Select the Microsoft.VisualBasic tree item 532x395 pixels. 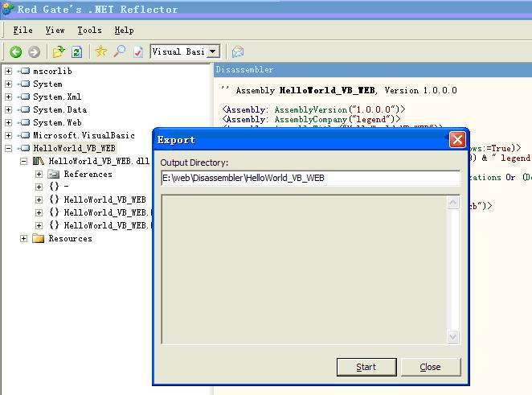(x=84, y=135)
